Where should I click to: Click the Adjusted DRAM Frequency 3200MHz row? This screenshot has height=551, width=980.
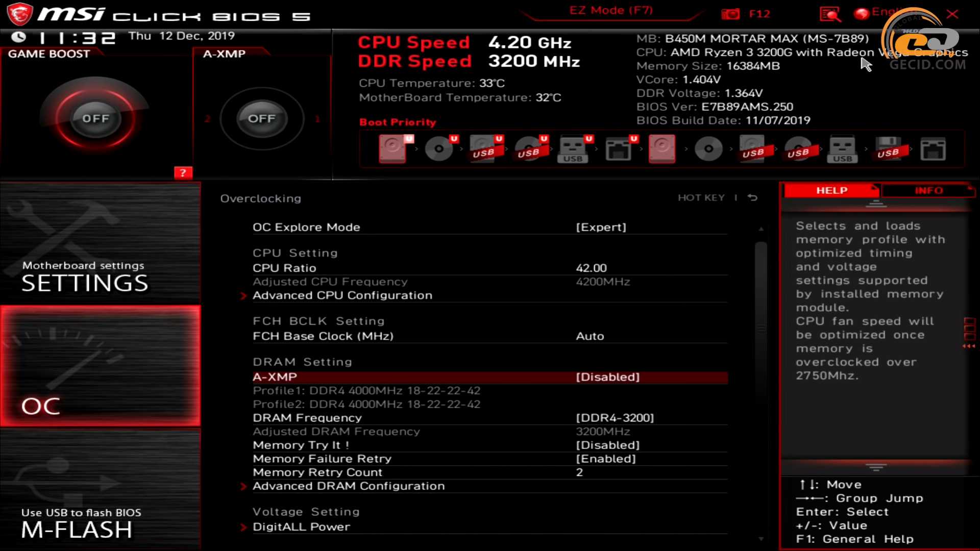[x=489, y=432]
